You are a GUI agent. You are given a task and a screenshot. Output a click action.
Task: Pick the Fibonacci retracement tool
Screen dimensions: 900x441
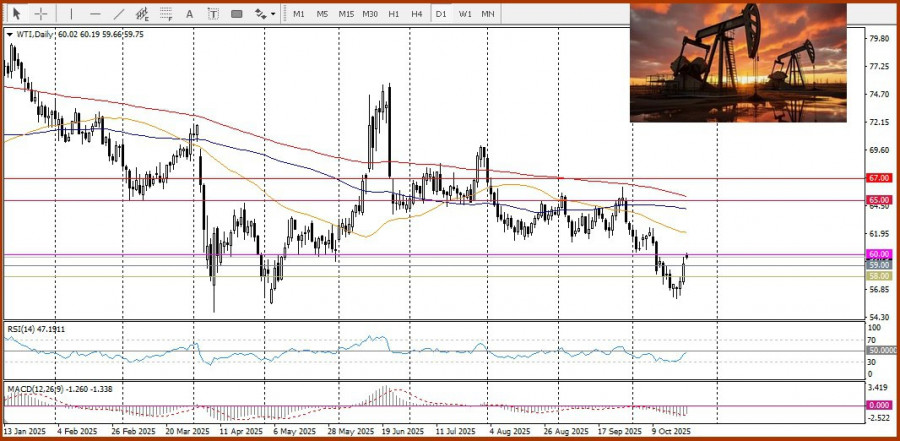(167, 14)
